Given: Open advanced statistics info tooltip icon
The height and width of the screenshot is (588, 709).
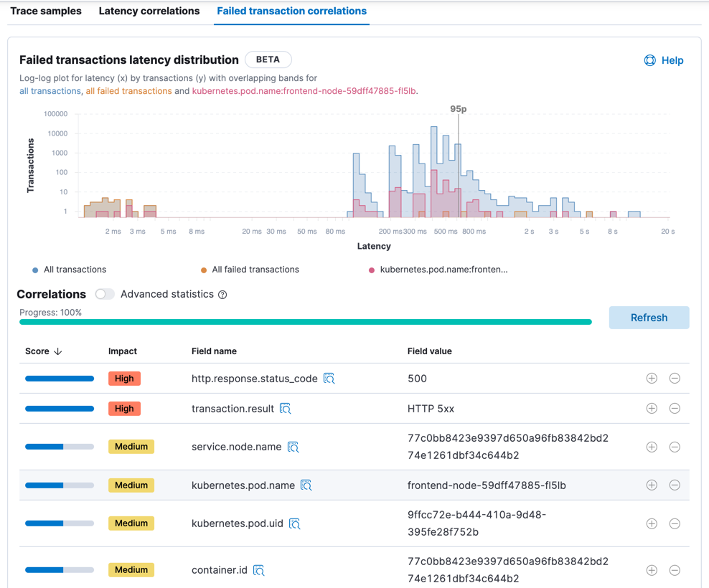Looking at the screenshot, I should coord(222,295).
